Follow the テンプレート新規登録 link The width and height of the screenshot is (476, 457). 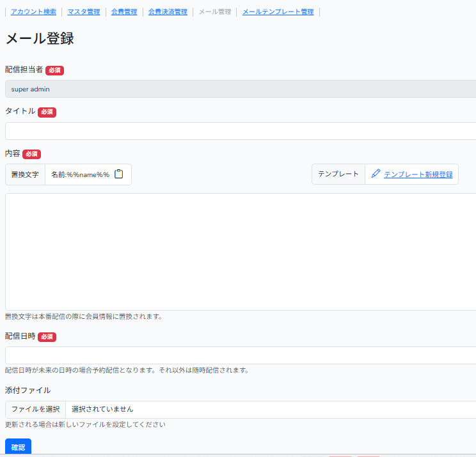pos(418,174)
